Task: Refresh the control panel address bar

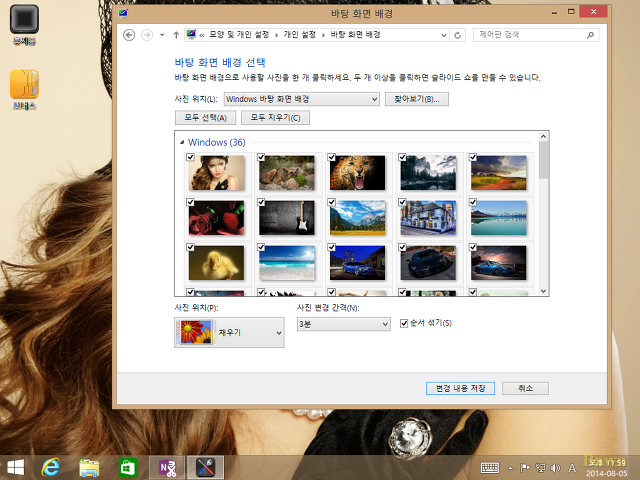Action: 458,35
